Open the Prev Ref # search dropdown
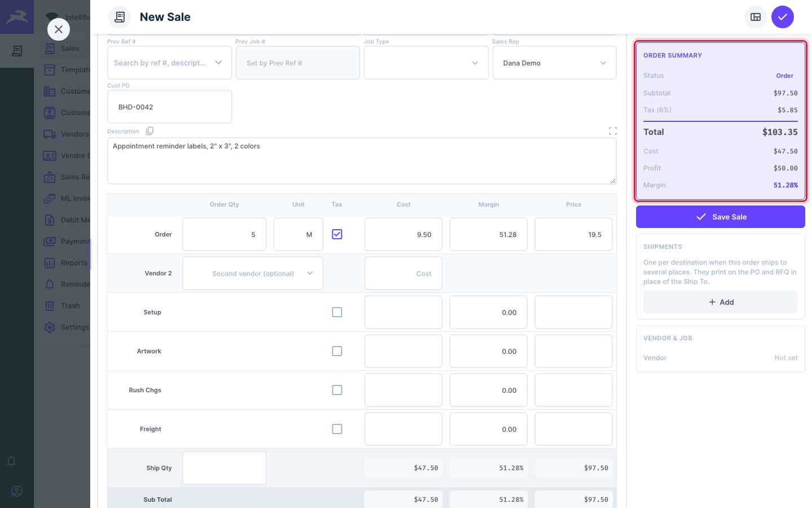 tap(170, 63)
